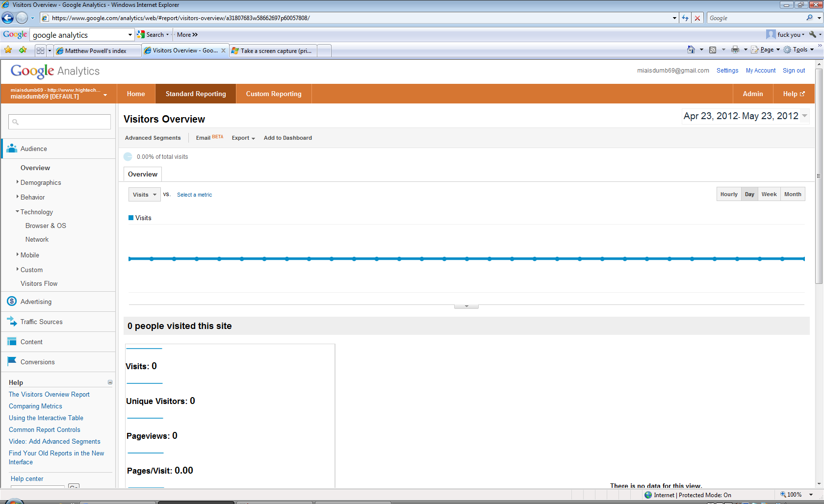Click the Traffic Sources arrows icon
The image size is (824, 504).
12,322
